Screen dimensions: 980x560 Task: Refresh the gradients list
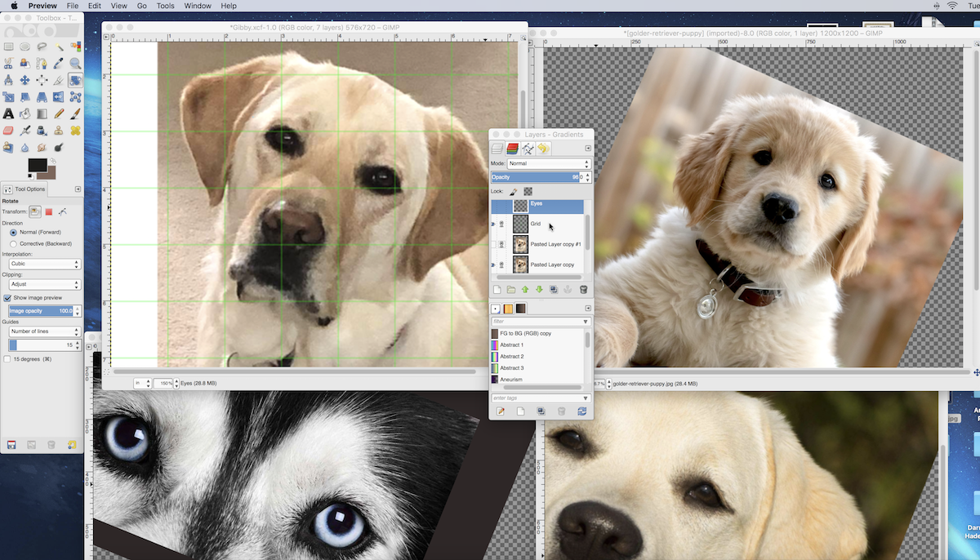[582, 411]
